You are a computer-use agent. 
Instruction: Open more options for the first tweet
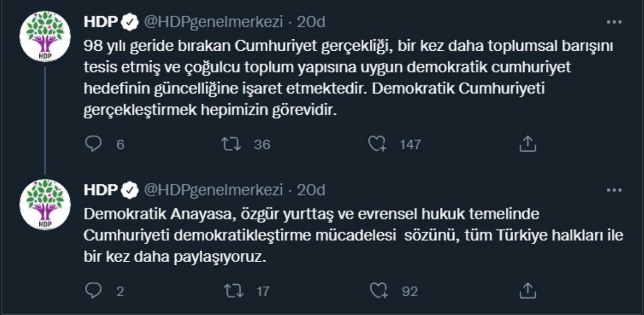click(x=614, y=22)
